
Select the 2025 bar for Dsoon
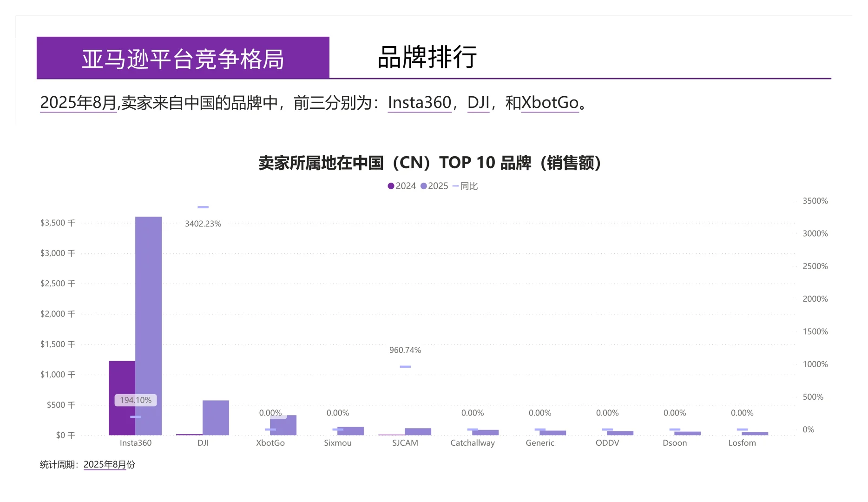pyautogui.click(x=687, y=433)
